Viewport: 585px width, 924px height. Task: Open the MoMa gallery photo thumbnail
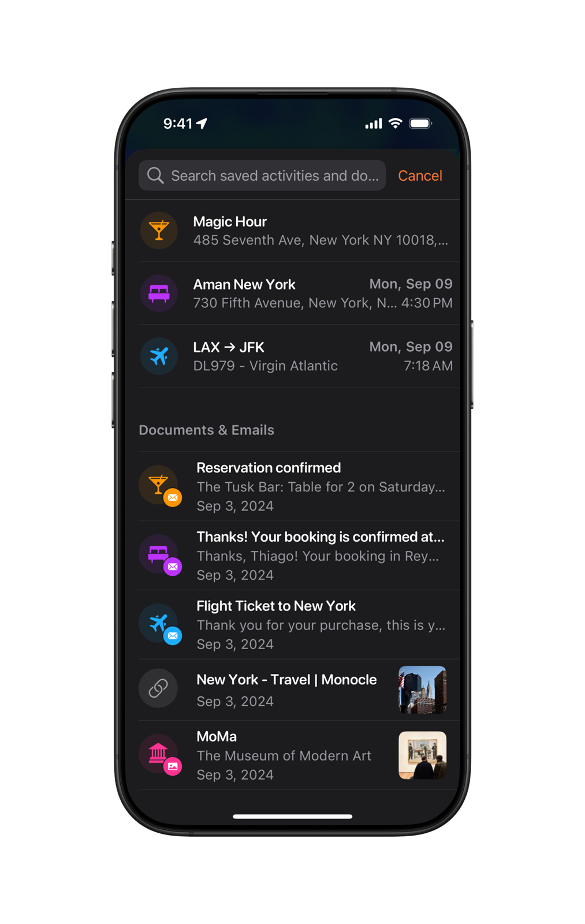[422, 755]
